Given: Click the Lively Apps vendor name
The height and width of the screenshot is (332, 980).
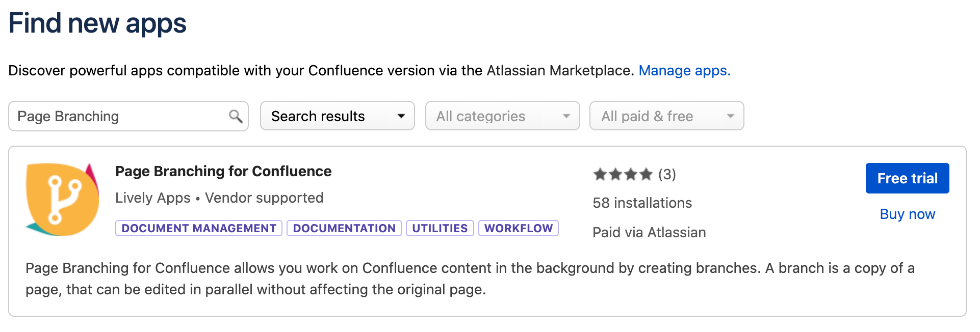Looking at the screenshot, I should coord(152,198).
